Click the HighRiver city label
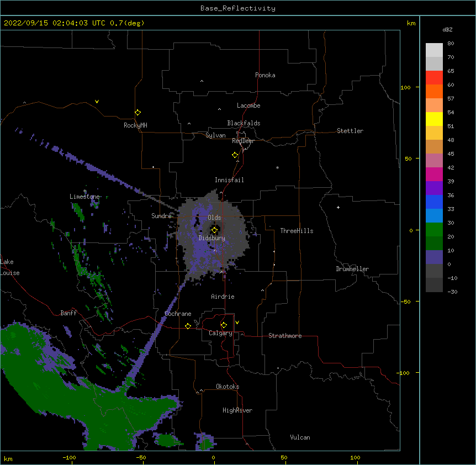Viewport: 476px width, 465px height. [x=237, y=410]
